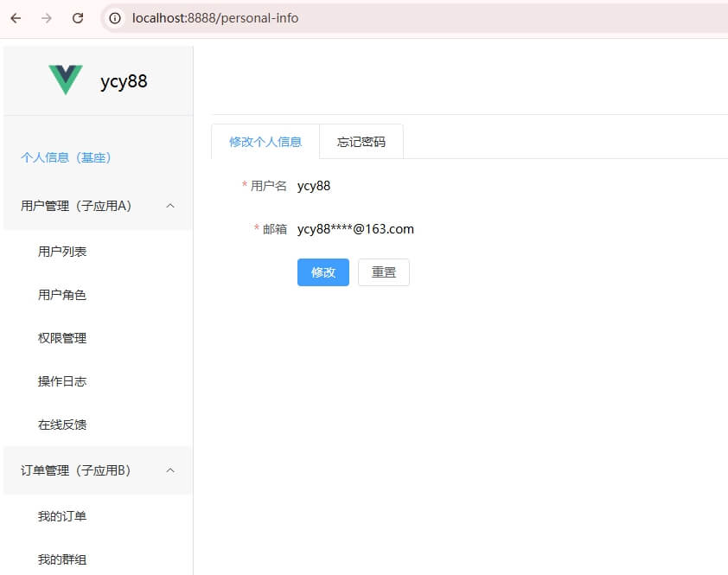Click the browser forward arrow

click(47, 18)
